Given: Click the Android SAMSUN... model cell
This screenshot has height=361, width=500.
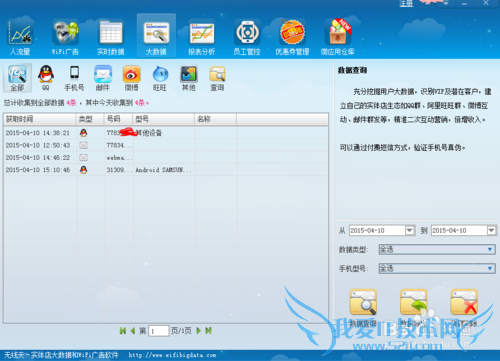Looking at the screenshot, I should (x=163, y=170).
